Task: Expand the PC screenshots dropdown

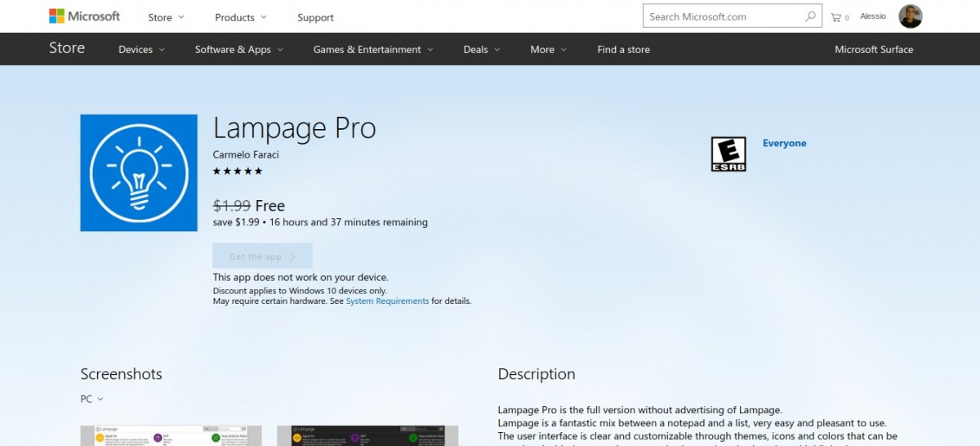Action: (x=91, y=399)
